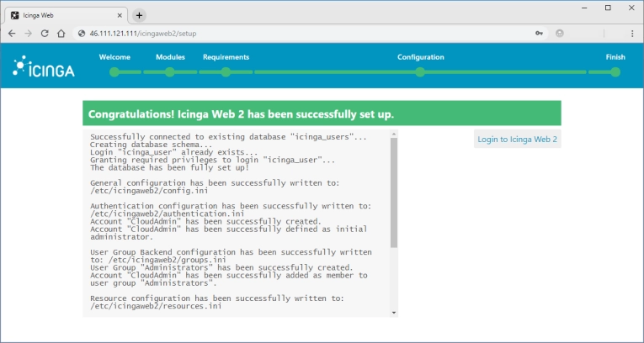Click the Icinga Web tab favicon
The image size is (644, 343).
tap(15, 16)
